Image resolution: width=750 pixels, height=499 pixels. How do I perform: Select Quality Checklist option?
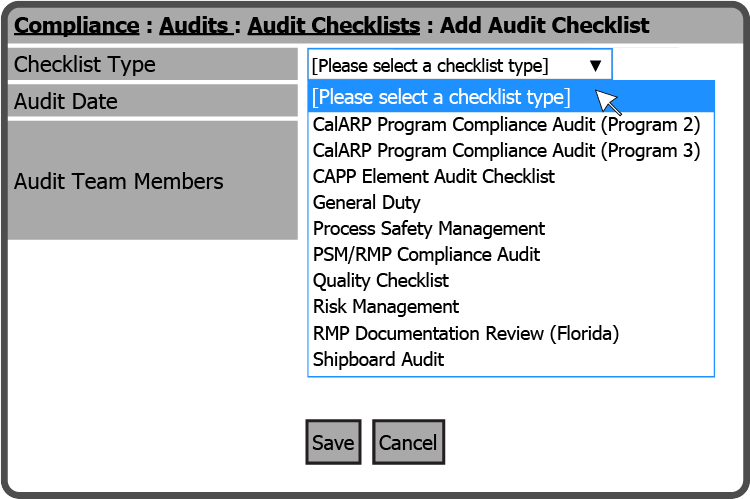pos(380,281)
